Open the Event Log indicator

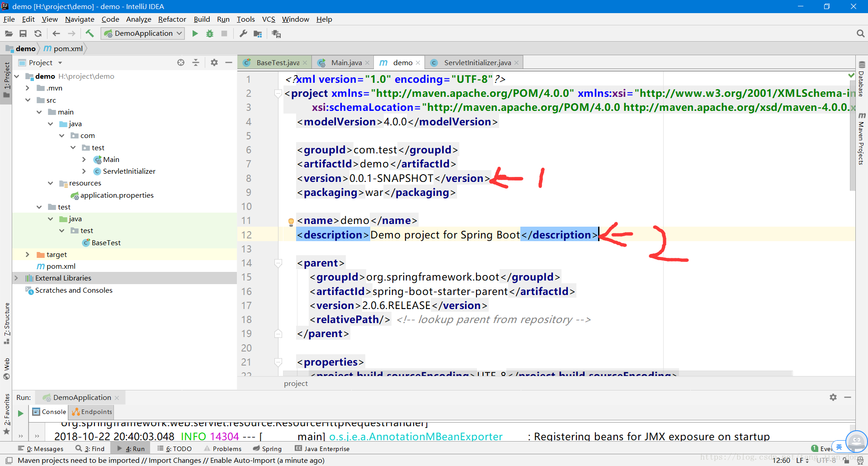pyautogui.click(x=821, y=449)
